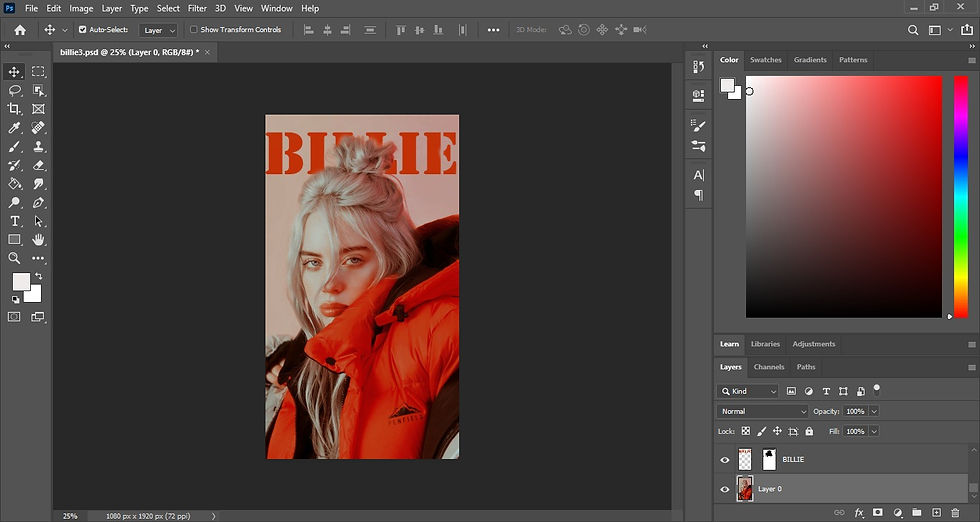Click the hue spectrum slider bar
The width and height of the screenshot is (980, 522).
960,196
